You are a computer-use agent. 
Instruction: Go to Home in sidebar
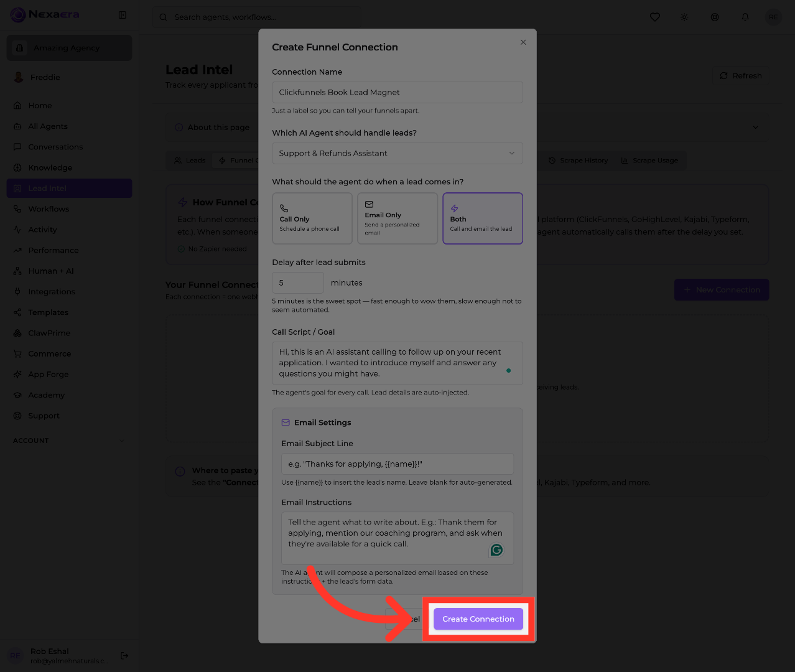coord(69,106)
